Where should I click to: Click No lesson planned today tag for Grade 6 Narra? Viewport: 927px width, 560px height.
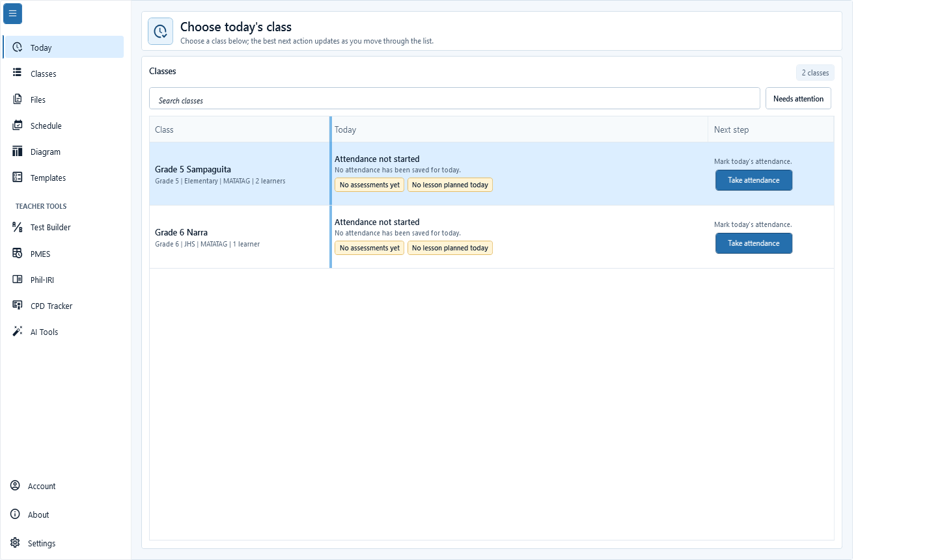[x=450, y=248]
